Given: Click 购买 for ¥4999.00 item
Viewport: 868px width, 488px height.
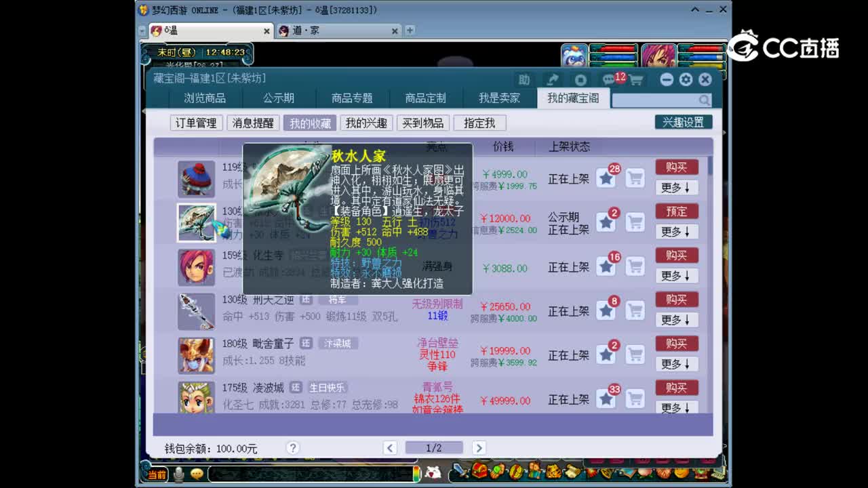Looking at the screenshot, I should tap(677, 167).
